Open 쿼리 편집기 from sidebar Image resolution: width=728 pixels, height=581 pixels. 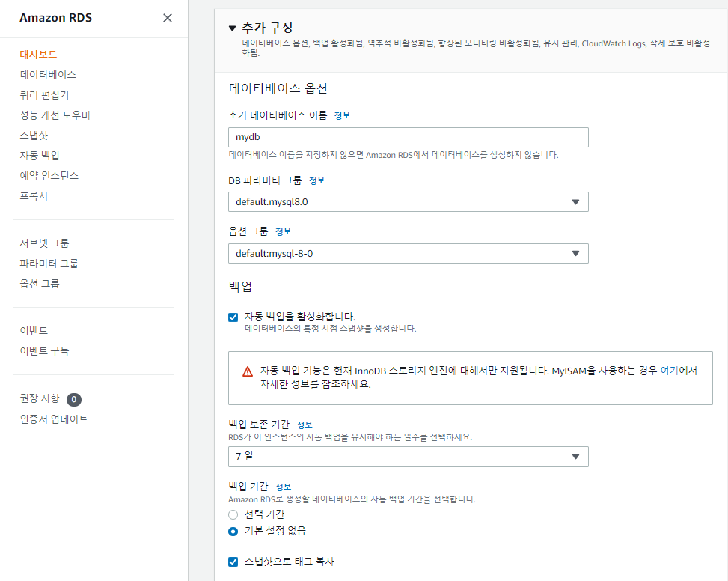[x=44, y=95]
